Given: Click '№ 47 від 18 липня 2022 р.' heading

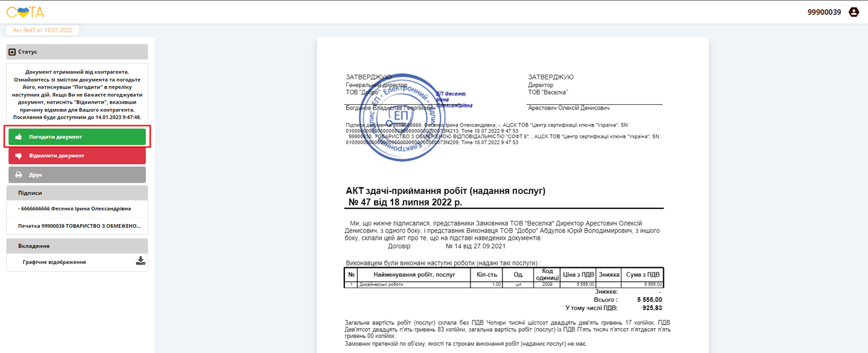Looking at the screenshot, I should click(x=405, y=202).
